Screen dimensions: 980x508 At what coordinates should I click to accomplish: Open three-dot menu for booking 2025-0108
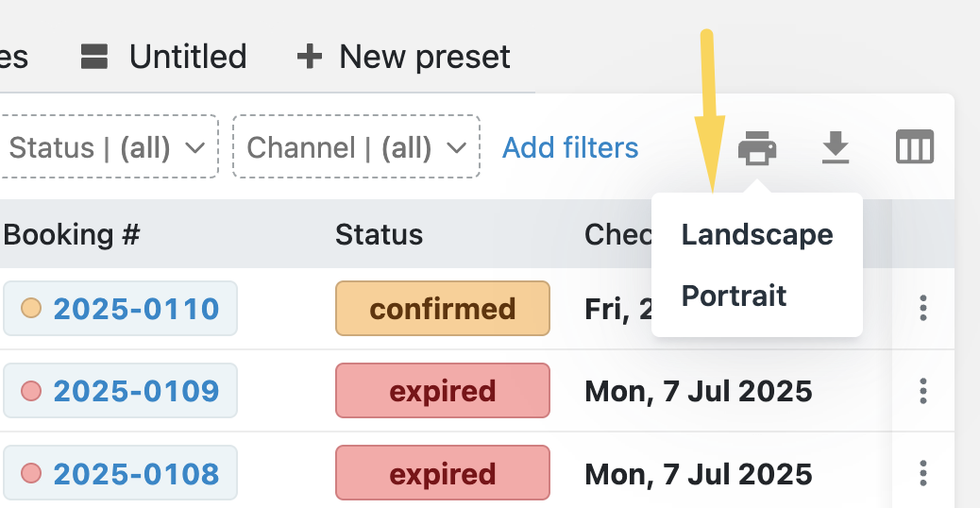(x=923, y=473)
